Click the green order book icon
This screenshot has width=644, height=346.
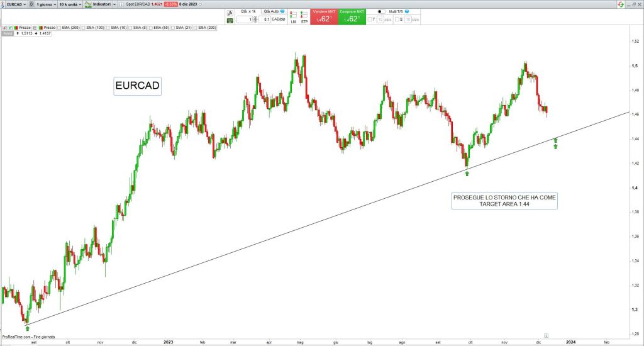[x=230, y=20]
